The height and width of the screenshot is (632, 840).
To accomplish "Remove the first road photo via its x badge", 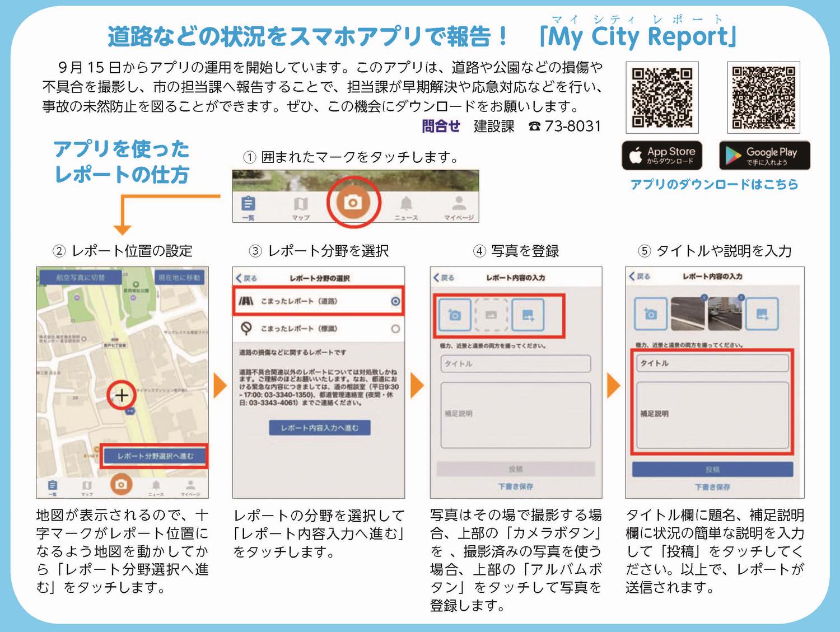I will 704,297.
